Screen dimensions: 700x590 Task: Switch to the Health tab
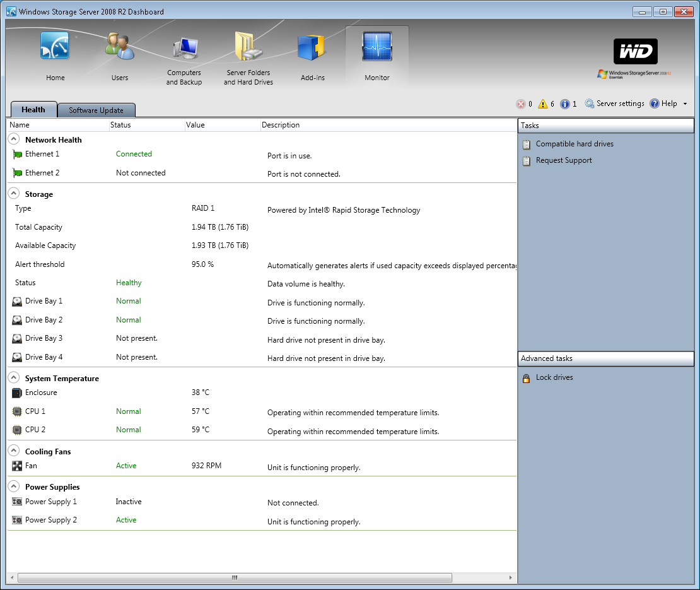click(33, 109)
